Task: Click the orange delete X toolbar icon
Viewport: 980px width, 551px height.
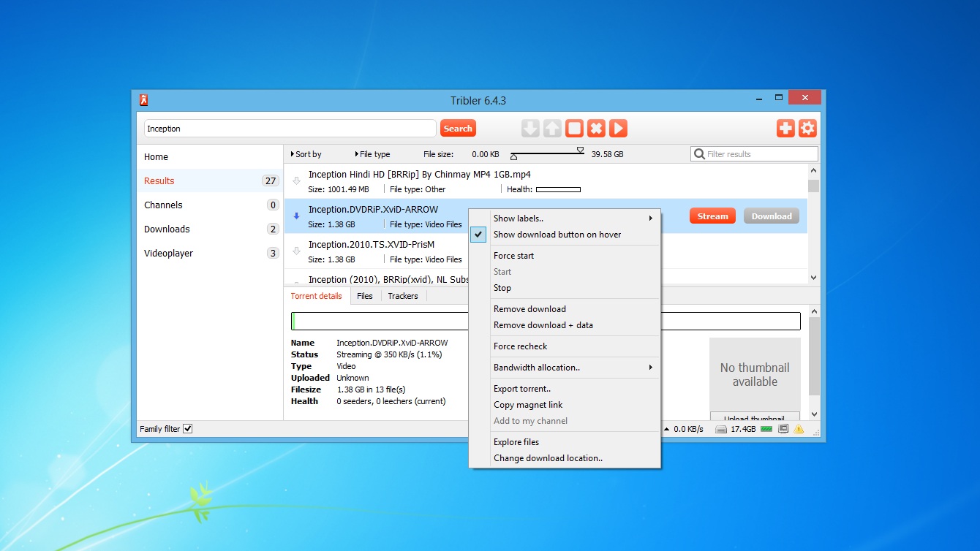Action: (596, 129)
